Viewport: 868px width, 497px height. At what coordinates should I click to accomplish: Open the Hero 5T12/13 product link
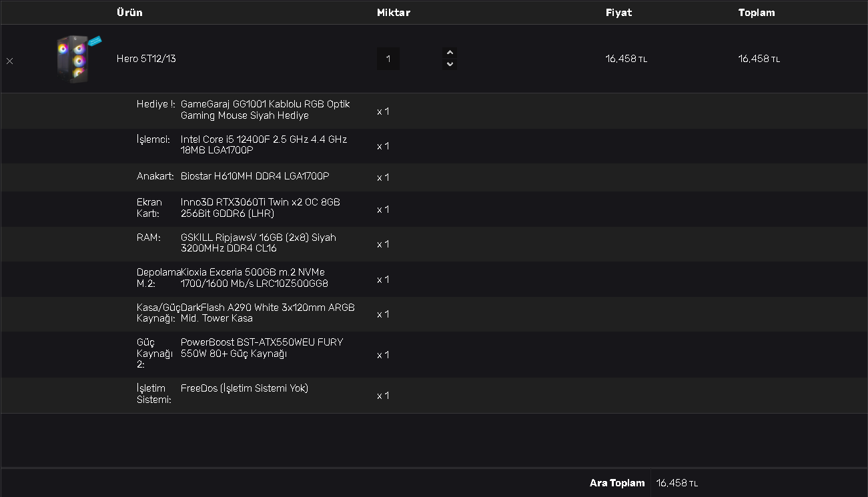[x=146, y=59]
